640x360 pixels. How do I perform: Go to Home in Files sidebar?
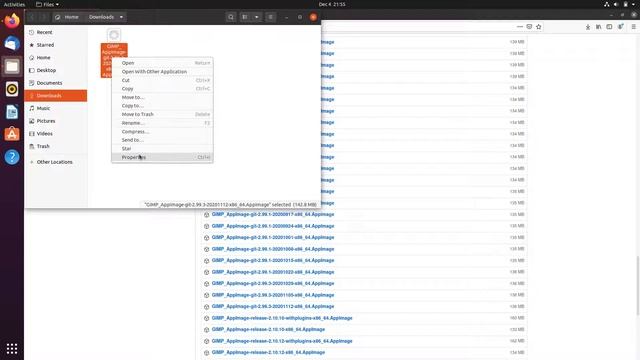pyautogui.click(x=56, y=58)
